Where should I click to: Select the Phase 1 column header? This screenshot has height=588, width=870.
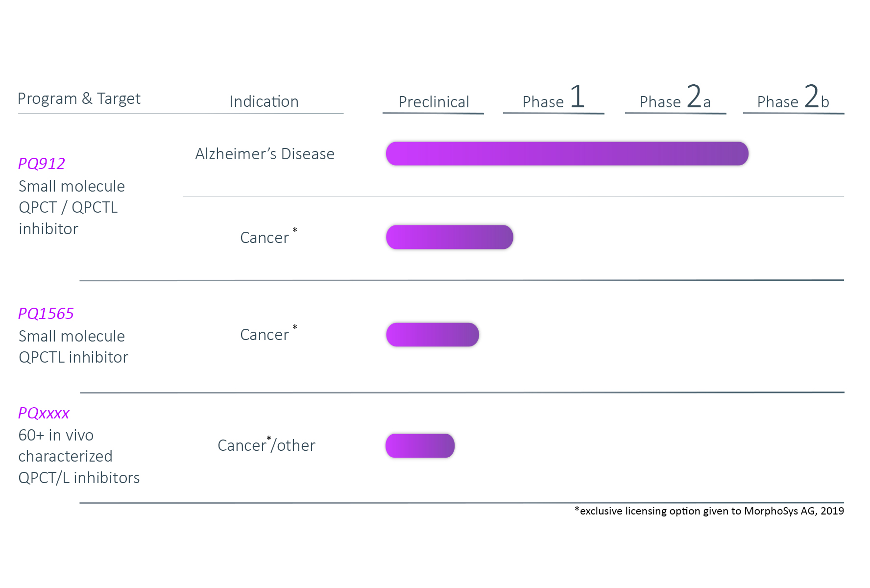tap(554, 97)
